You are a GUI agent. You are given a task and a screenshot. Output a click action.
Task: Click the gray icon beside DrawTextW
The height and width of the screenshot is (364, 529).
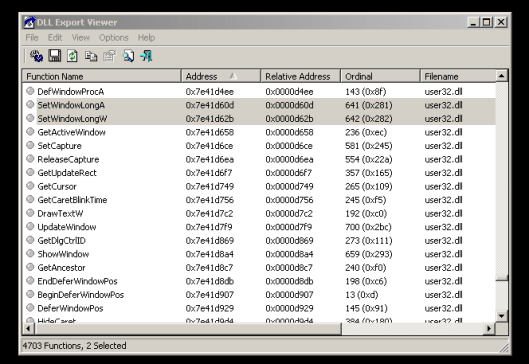(30, 213)
